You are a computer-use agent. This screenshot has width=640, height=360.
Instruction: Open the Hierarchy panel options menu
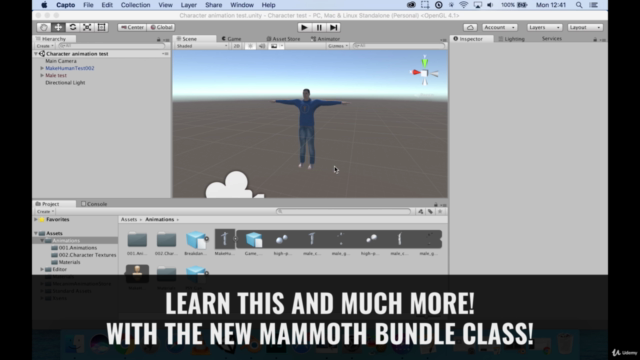[x=166, y=40]
